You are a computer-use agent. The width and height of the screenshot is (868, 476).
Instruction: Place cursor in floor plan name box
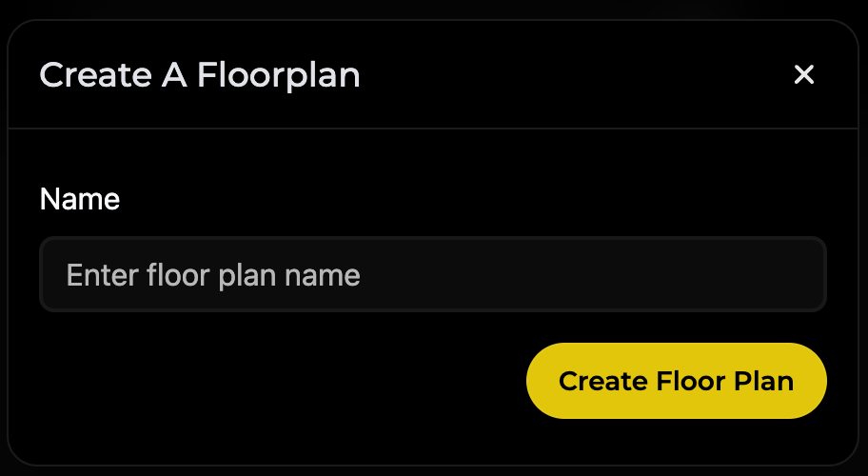click(433, 274)
